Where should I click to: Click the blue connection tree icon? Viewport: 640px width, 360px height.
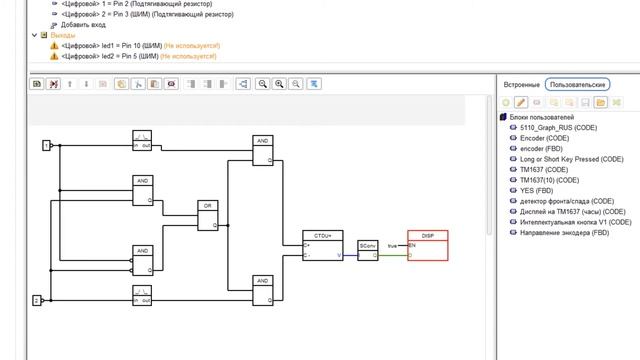[x=243, y=84]
